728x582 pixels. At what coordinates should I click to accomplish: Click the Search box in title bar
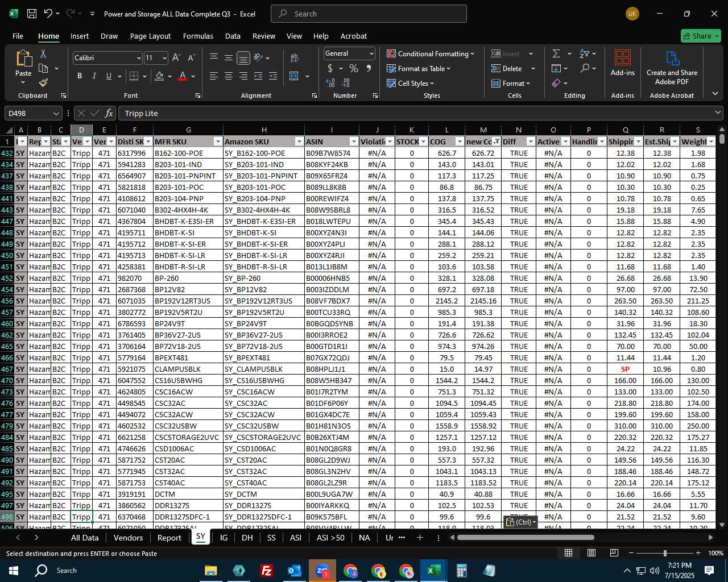point(369,14)
